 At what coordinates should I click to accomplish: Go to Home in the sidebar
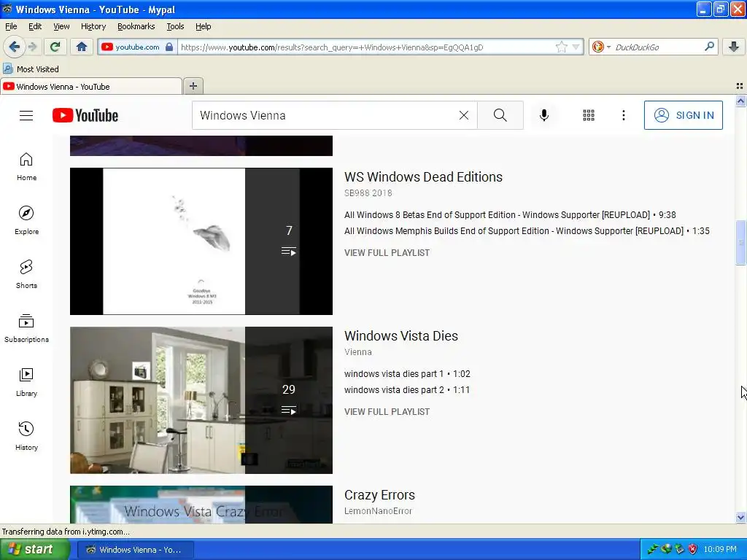pos(27,167)
